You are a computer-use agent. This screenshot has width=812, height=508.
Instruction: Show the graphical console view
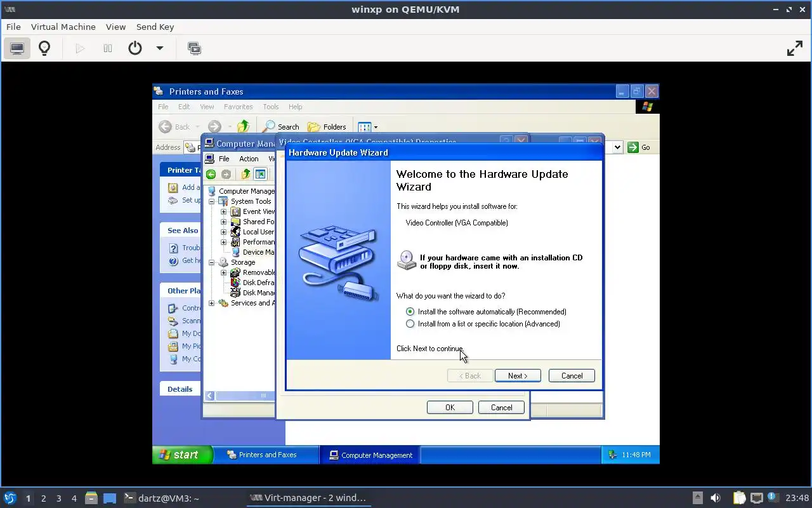point(17,48)
